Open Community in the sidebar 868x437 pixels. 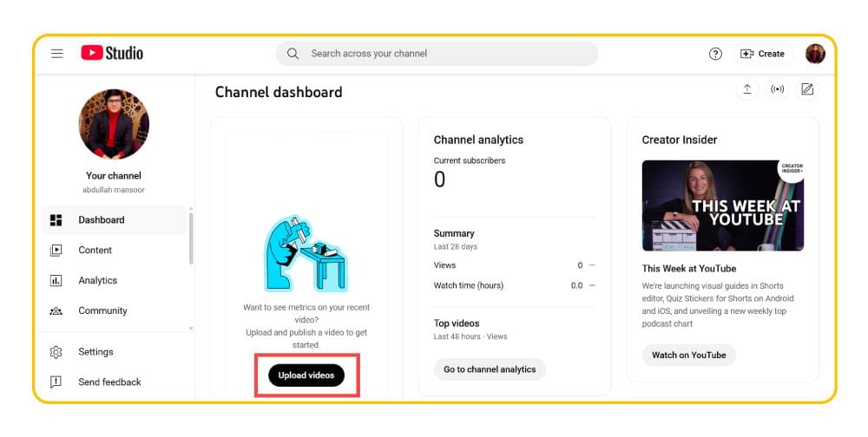click(x=114, y=311)
